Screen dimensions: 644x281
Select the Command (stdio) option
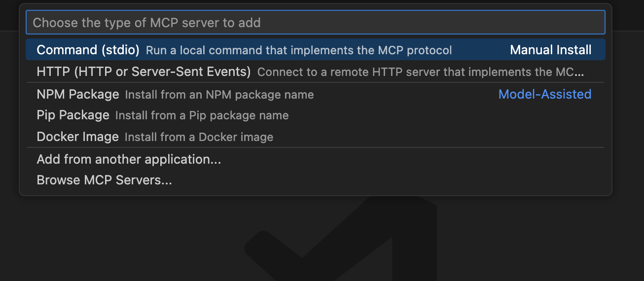click(88, 50)
